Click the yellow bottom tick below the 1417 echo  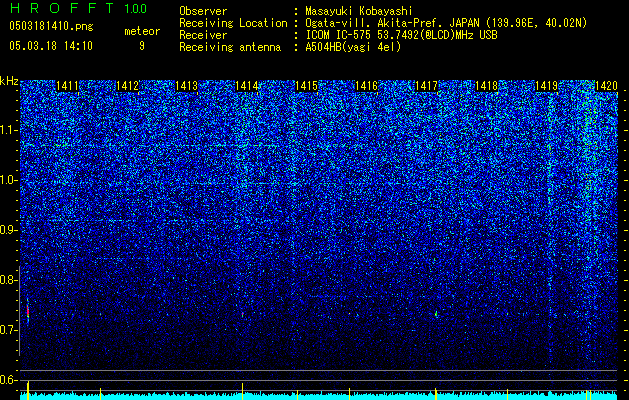[x=436, y=394]
